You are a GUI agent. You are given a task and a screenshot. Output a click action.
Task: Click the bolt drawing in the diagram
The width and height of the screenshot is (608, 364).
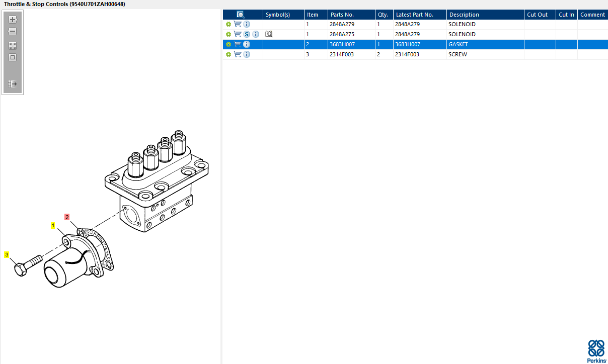coord(28,265)
